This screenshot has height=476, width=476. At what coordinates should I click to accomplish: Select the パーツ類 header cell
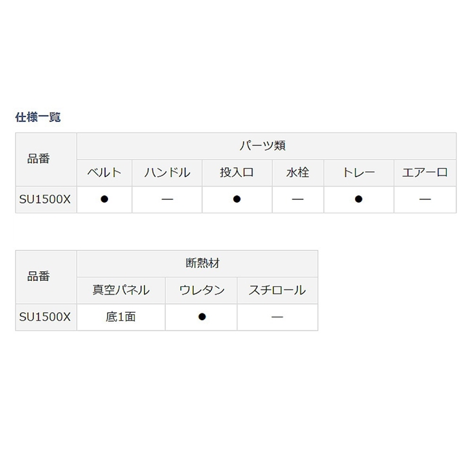click(267, 146)
